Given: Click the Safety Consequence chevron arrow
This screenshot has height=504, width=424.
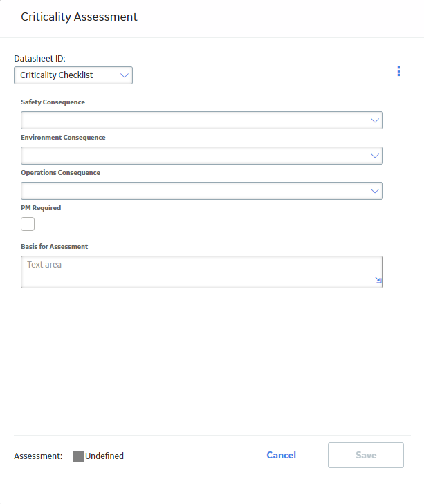Looking at the screenshot, I should tap(374, 120).
